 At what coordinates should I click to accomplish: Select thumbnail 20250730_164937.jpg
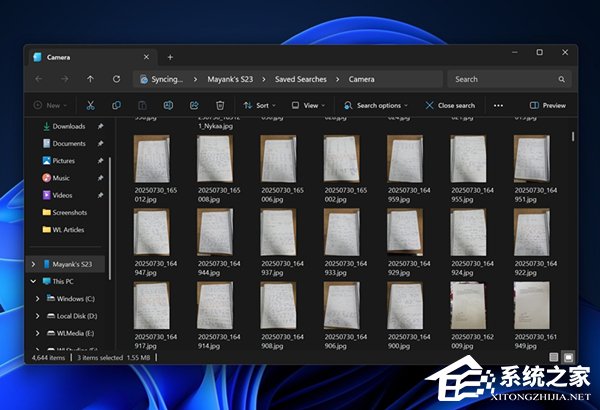click(279, 232)
